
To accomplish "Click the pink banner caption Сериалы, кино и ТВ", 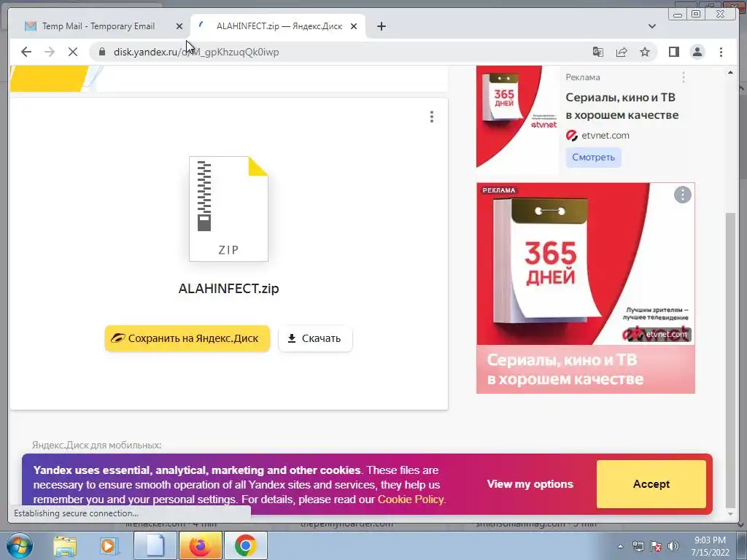I will (565, 370).
